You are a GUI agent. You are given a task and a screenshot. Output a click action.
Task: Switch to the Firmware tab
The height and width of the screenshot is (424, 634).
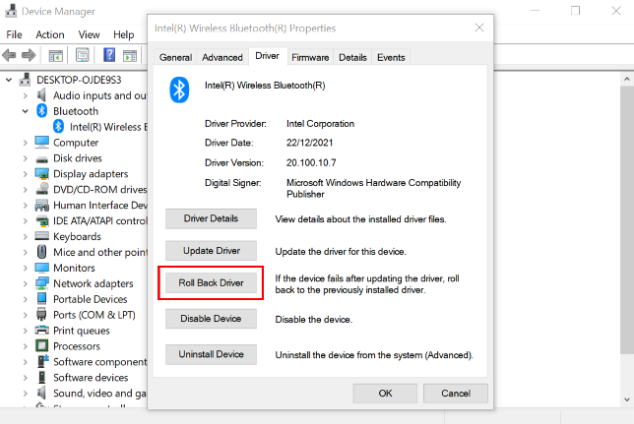310,57
